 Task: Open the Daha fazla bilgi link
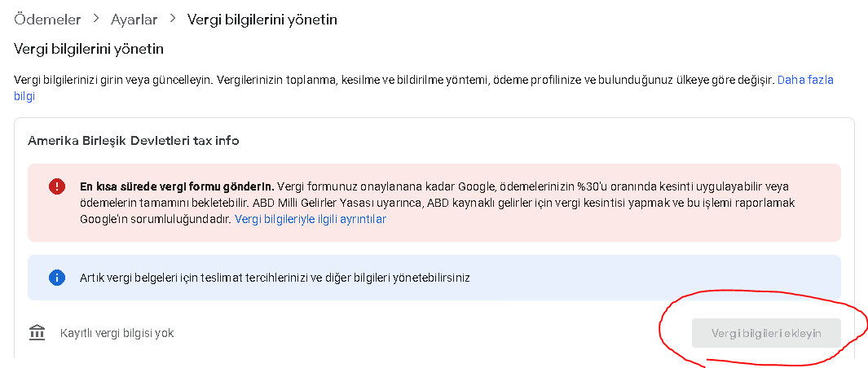pos(805,80)
